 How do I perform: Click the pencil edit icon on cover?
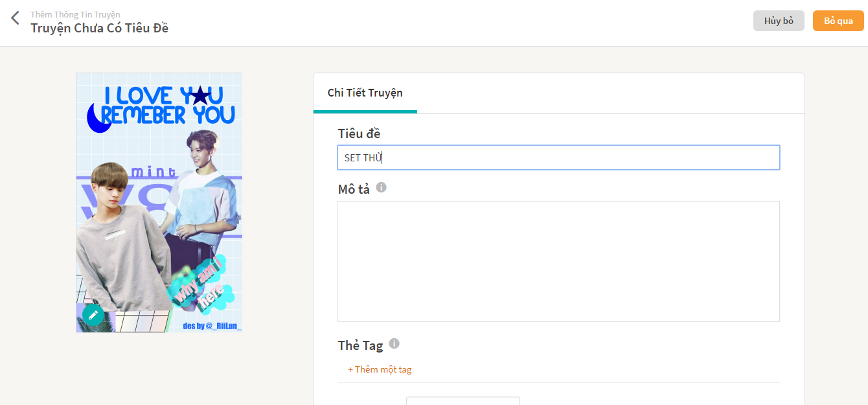(93, 315)
